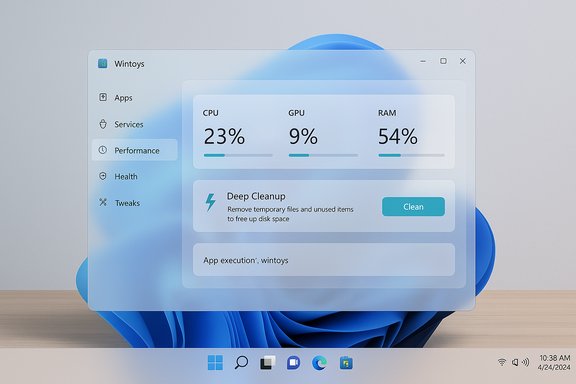Click the Deep Cleanup title
Screen dimensions: 576x384
pyautogui.click(x=256, y=196)
